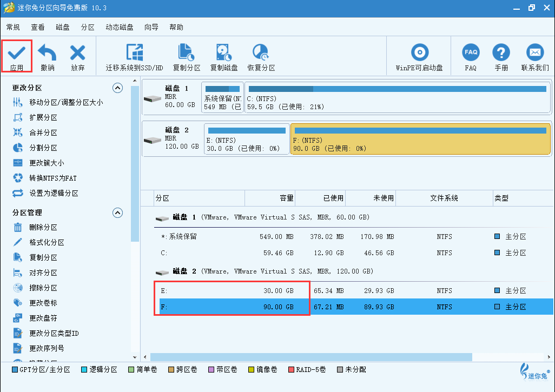Viewport: 555px width, 392px height.
Task: Click the right arrow of horizontal scrollbar
Action: (549, 357)
